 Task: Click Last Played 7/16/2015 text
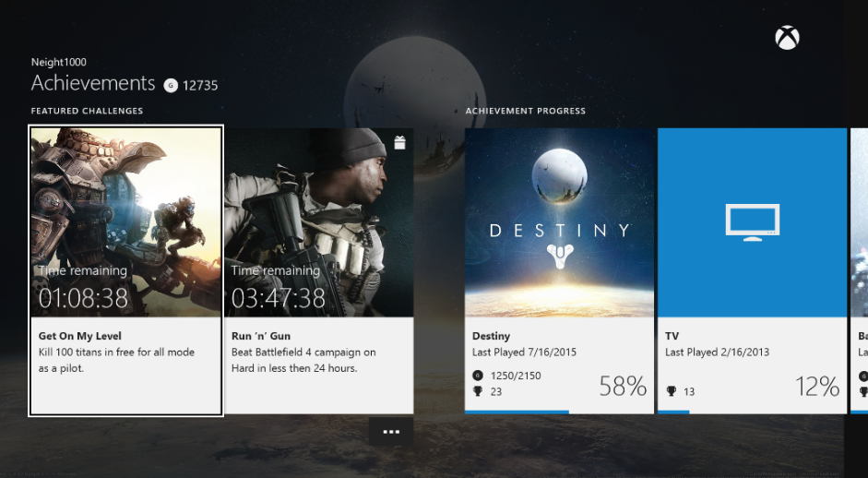point(524,353)
